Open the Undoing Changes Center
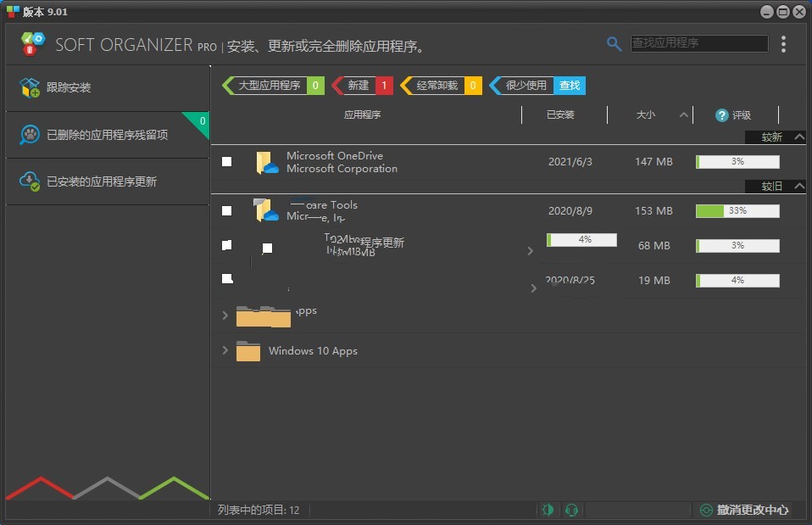 pyautogui.click(x=744, y=510)
